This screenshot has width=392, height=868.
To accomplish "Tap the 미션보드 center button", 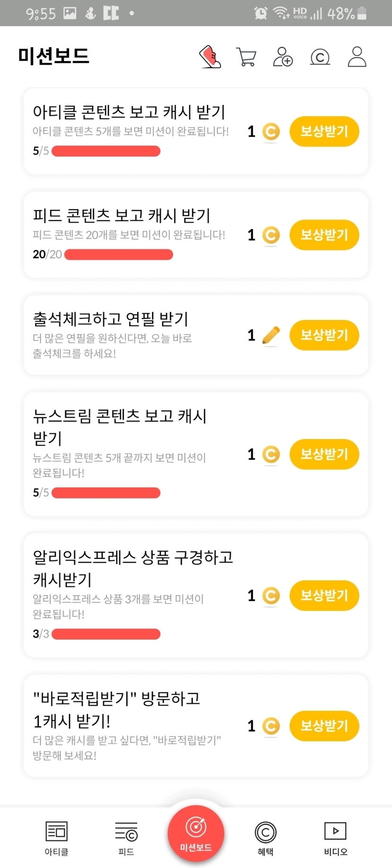I will pyautogui.click(x=196, y=835).
